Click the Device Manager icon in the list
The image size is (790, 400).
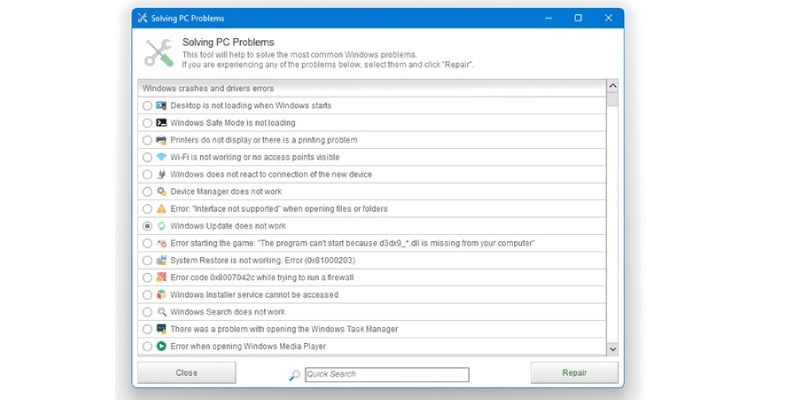pos(161,191)
